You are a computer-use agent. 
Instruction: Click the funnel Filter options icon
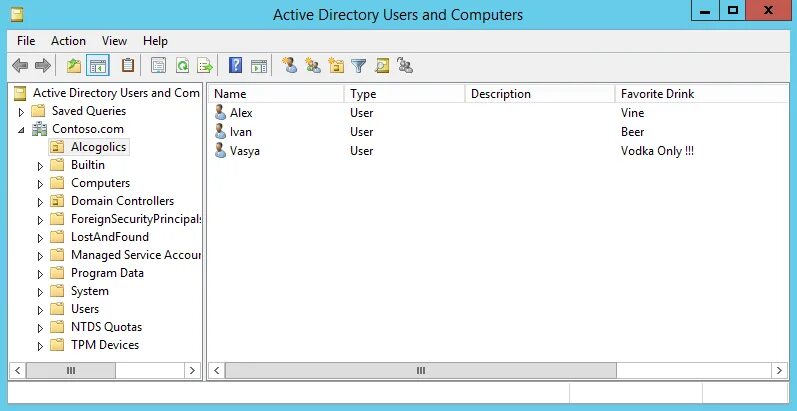359,66
